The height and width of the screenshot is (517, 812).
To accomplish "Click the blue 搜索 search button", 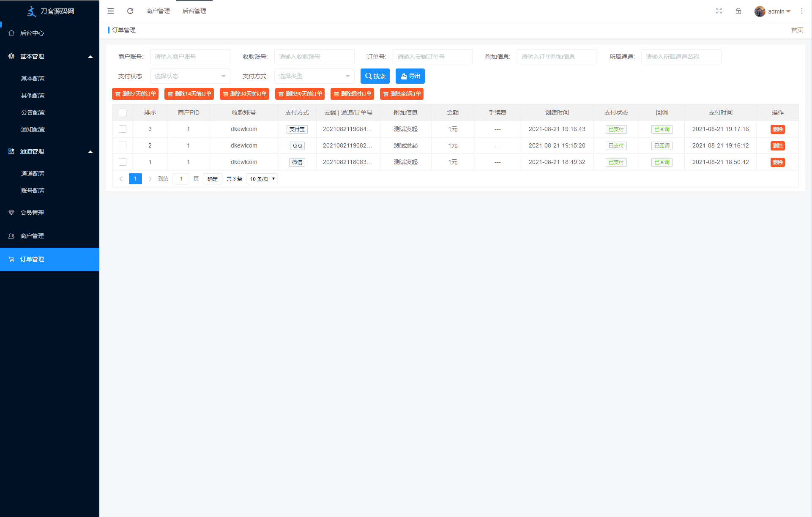I will pyautogui.click(x=375, y=76).
